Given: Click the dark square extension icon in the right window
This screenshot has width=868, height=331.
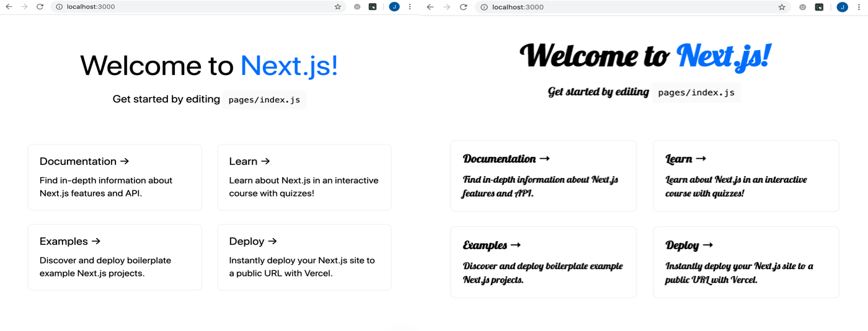Looking at the screenshot, I should [819, 7].
